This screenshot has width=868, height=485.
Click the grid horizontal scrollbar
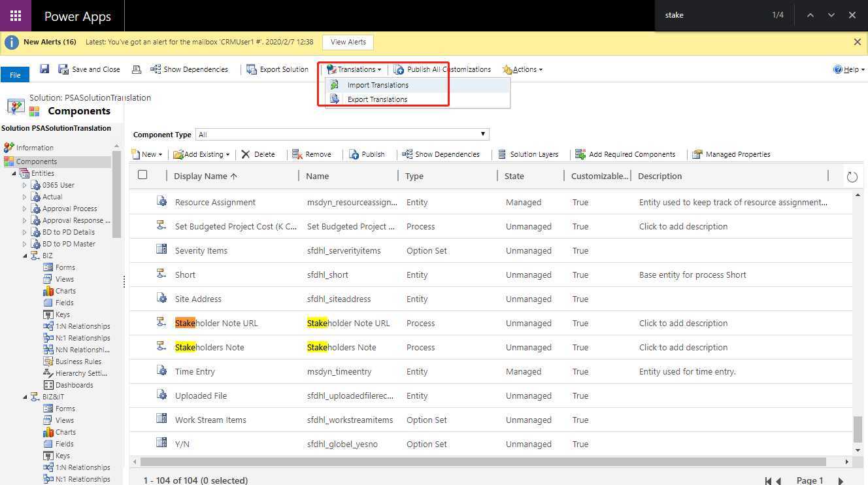(482, 461)
